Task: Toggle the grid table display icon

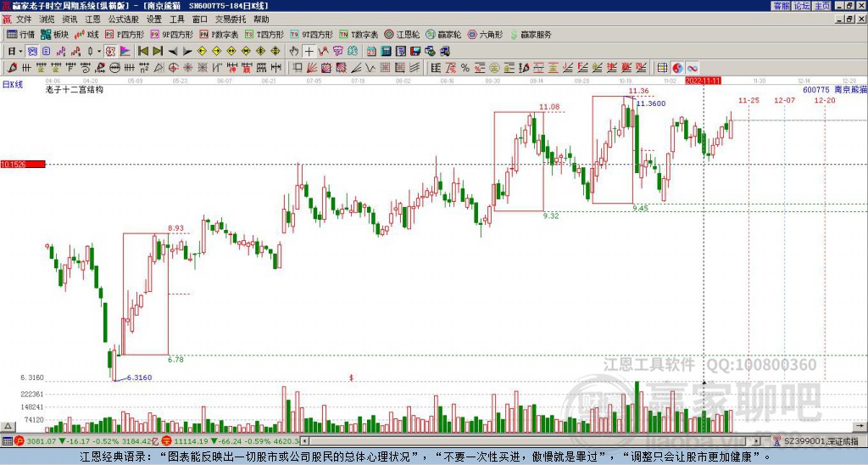Action: [662, 68]
